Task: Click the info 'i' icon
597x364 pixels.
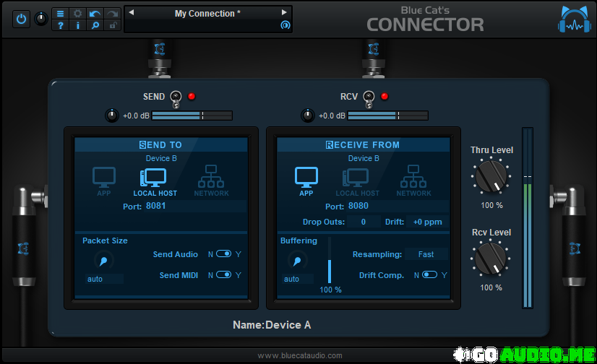Action: (77, 26)
